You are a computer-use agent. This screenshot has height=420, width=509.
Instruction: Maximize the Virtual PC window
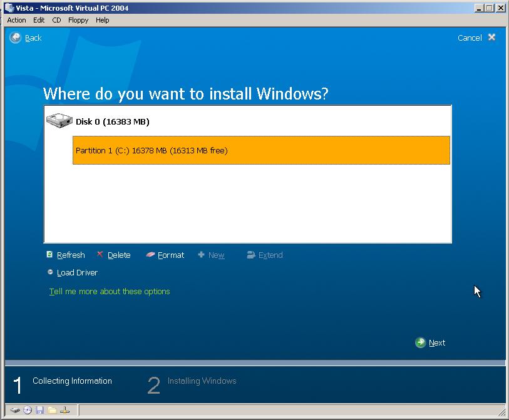click(x=490, y=8)
